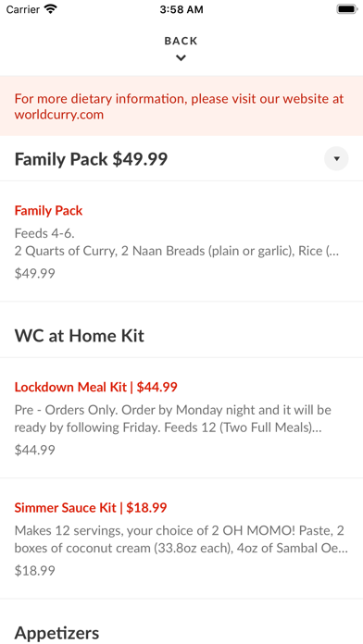Select the Appetizers section header
The width and height of the screenshot is (363, 644).
point(56,633)
